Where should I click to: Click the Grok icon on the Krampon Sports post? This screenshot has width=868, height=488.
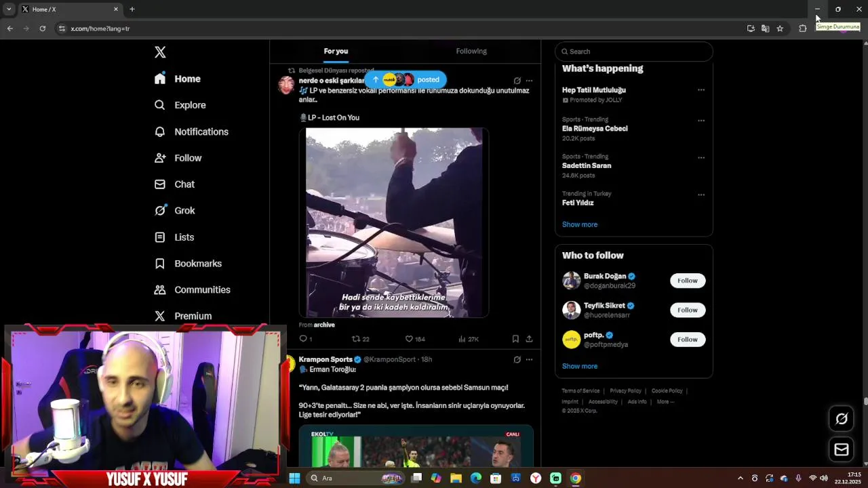[517, 360]
